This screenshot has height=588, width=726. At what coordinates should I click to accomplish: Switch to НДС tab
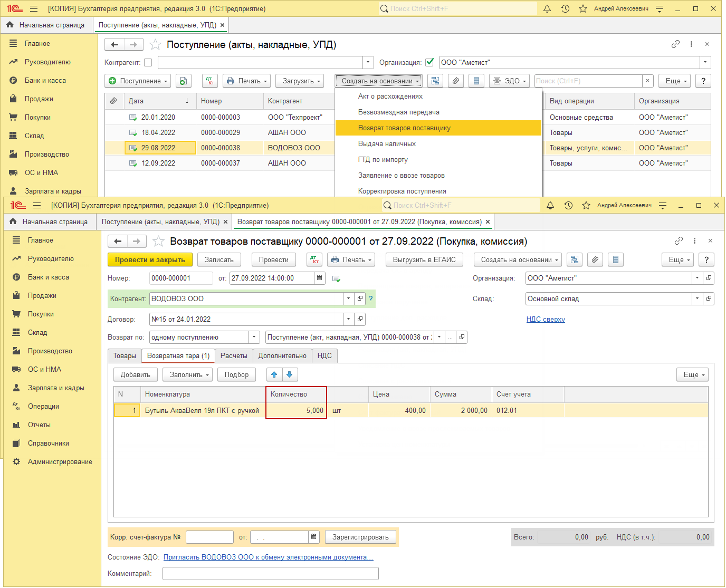pos(324,355)
